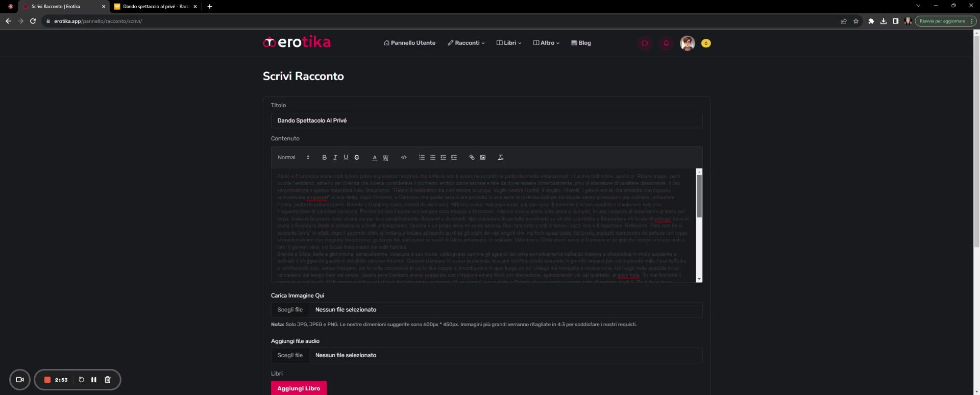Viewport: 980px width, 395px height.
Task: Click the code block icon
Action: (x=404, y=158)
